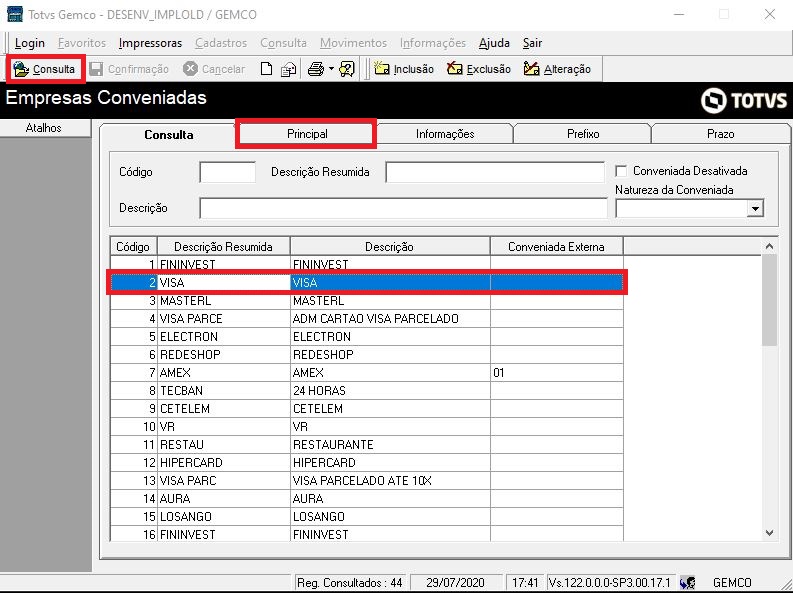Click the Código input field
793x593 pixels.
click(x=228, y=172)
